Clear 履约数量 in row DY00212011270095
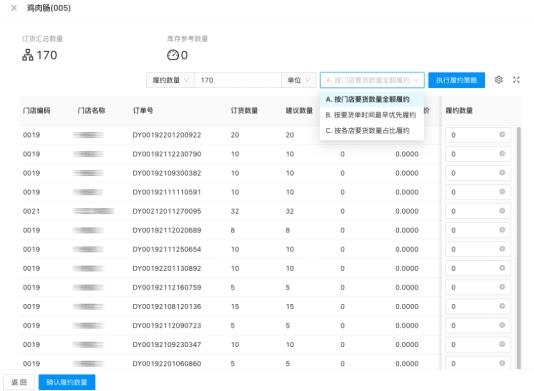The image size is (534, 391). [502, 211]
